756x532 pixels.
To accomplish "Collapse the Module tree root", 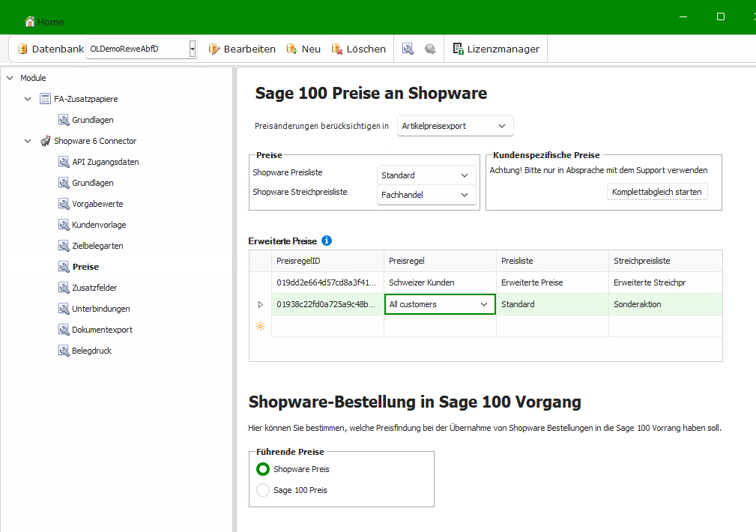I will (x=10, y=78).
